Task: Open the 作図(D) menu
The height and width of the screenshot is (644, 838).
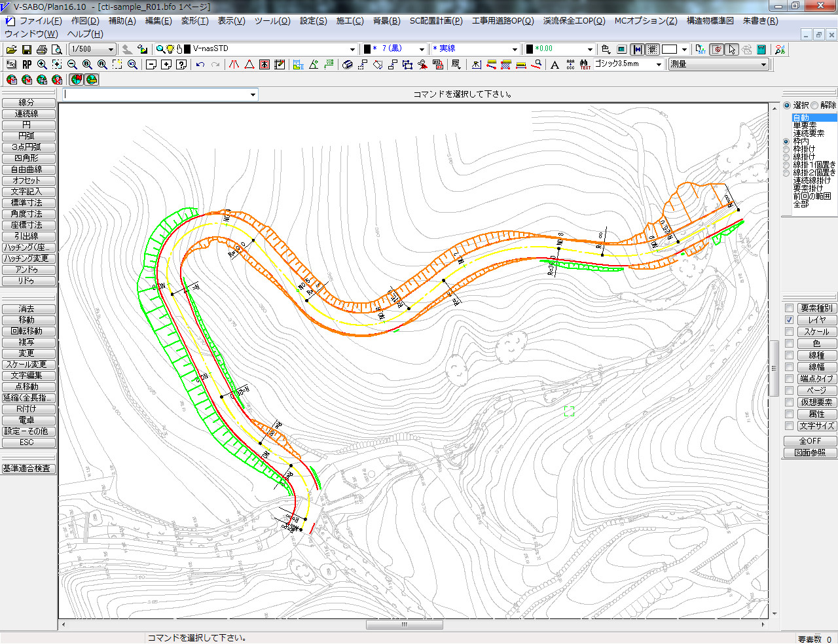Action: pyautogui.click(x=85, y=21)
